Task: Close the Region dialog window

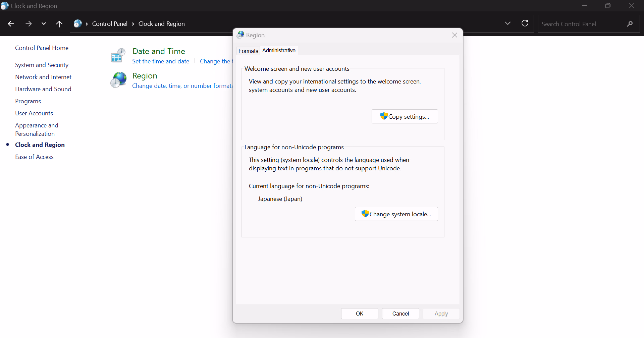Action: click(x=454, y=35)
